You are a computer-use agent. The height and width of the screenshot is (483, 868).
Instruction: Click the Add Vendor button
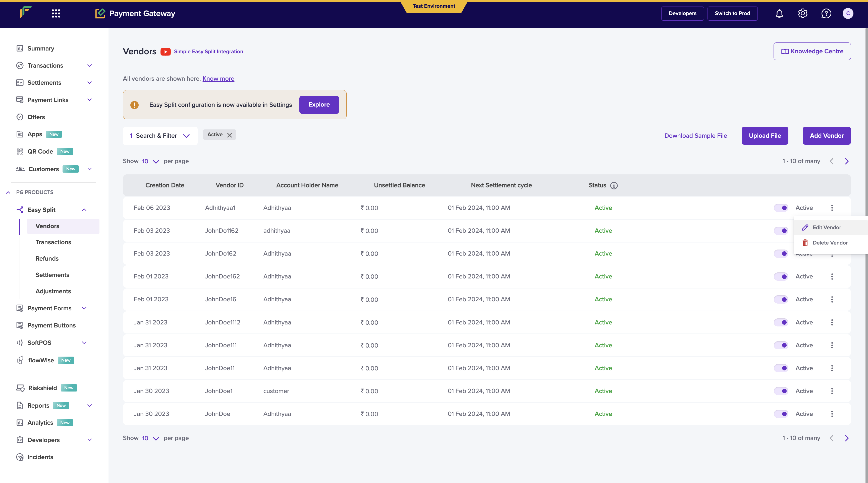[826, 136]
